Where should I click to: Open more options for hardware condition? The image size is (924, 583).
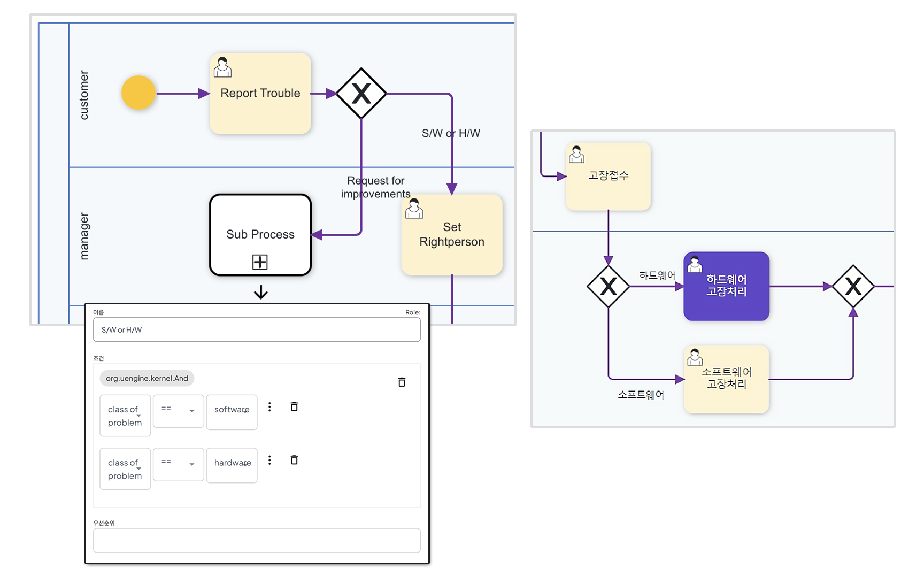point(269,460)
